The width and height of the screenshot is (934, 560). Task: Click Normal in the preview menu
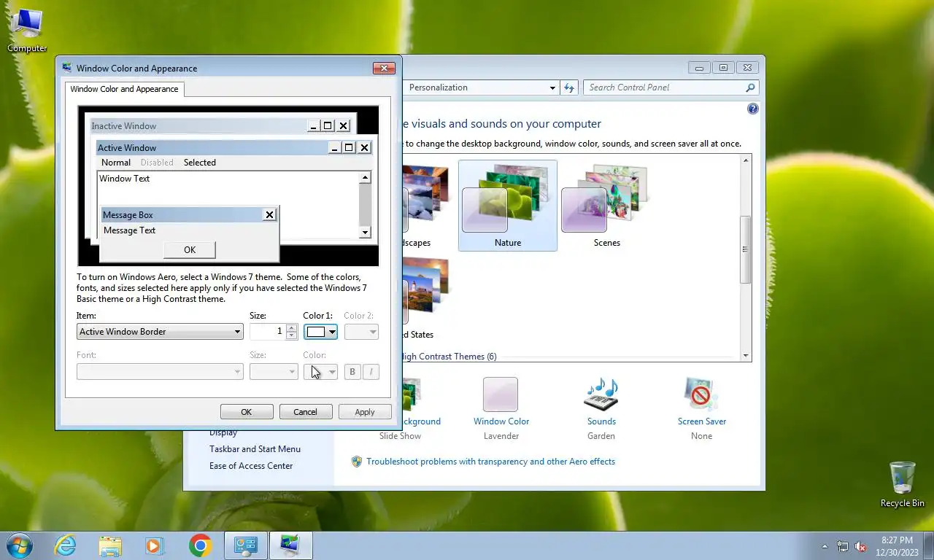pos(116,163)
